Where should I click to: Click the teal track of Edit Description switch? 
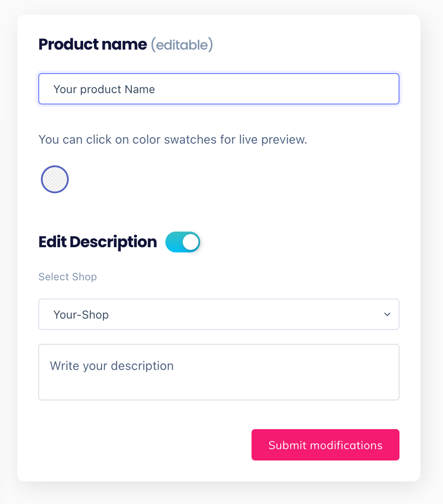(173, 242)
